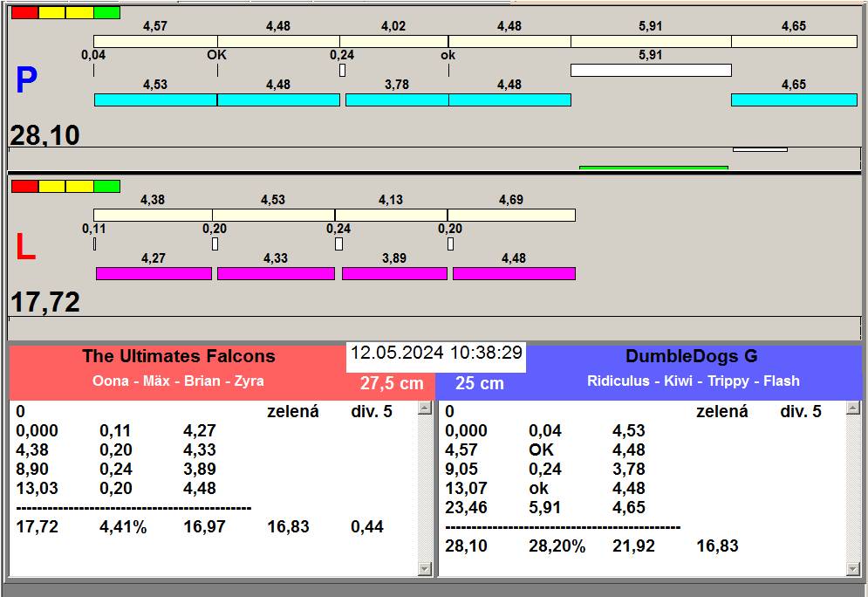Click the 27,5 cm jump height label
Image resolution: width=868 pixels, height=597 pixels.
(392, 383)
